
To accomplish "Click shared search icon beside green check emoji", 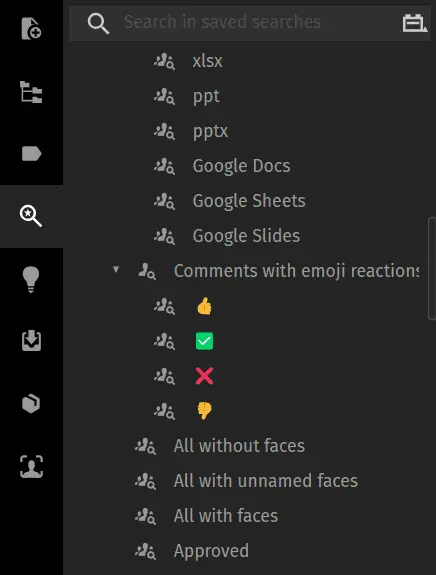I will [x=164, y=341].
